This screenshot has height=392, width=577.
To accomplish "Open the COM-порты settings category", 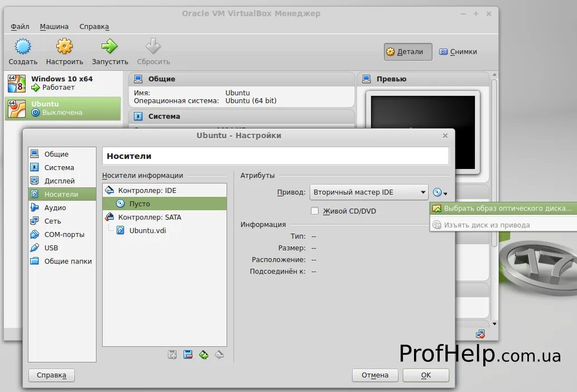I will tap(62, 235).
